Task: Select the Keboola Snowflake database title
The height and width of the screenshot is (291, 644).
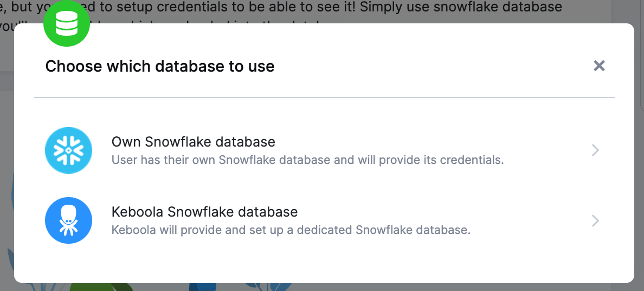Action: pos(204,212)
